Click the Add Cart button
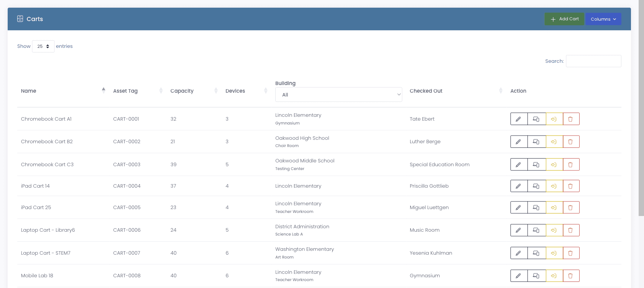Viewport: 644px width, 288px height. [x=564, y=19]
